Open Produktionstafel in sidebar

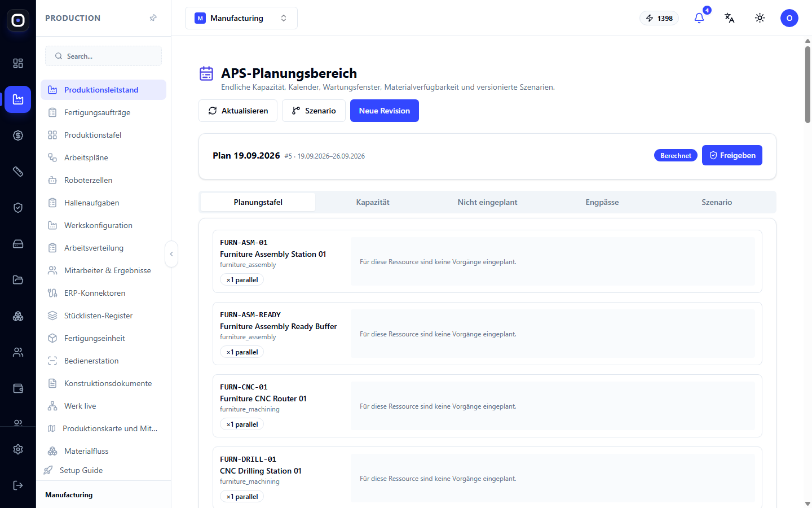(x=104, y=135)
